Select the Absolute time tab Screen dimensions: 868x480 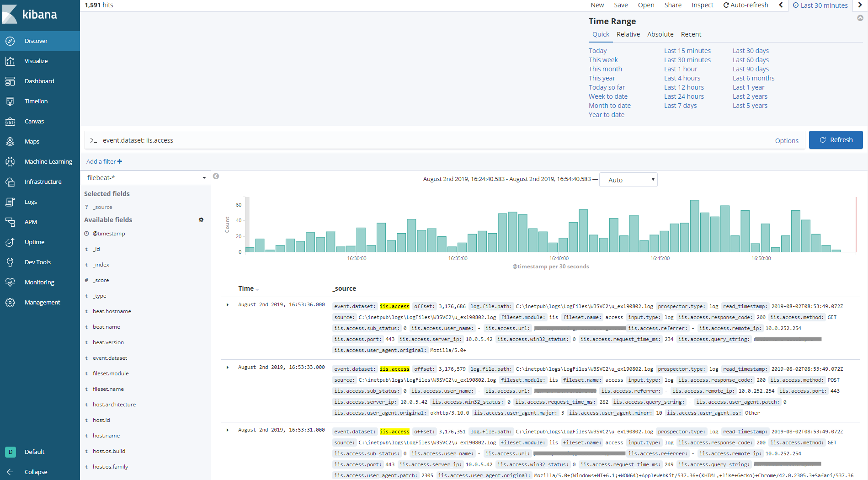[x=660, y=34]
